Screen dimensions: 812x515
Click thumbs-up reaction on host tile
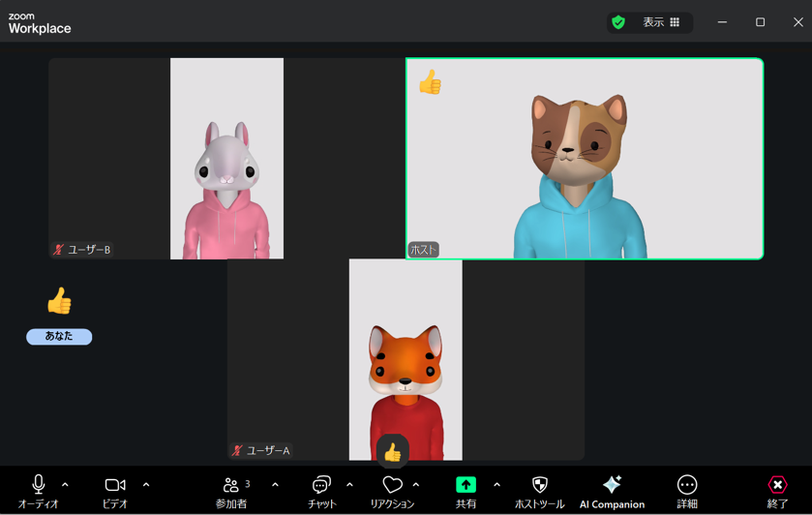[430, 82]
